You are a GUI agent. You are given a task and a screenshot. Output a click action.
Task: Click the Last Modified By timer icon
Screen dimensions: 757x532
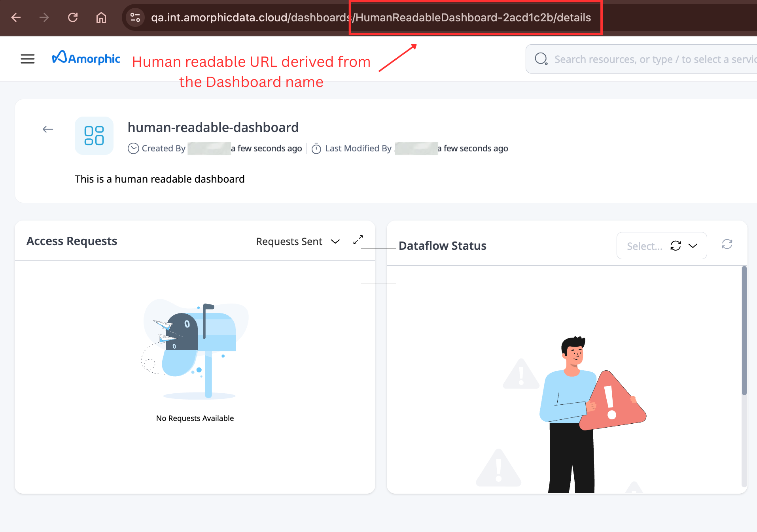316,149
